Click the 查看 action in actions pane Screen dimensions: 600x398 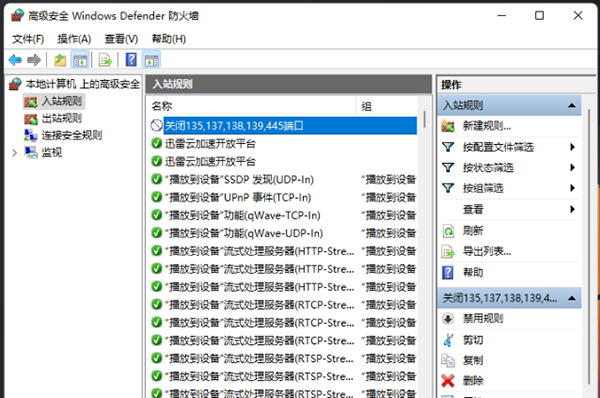(473, 209)
